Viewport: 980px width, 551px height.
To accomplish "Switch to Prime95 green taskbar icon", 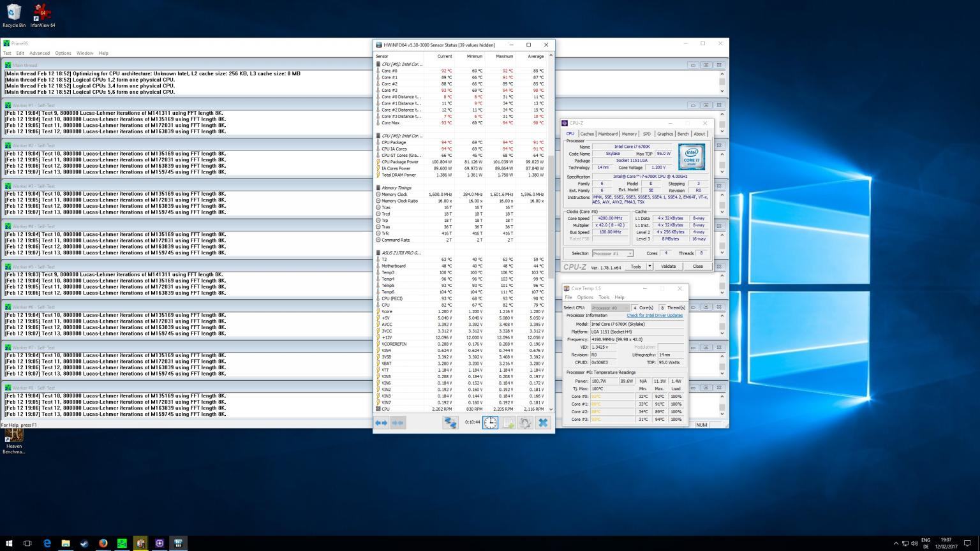I will coord(122,543).
